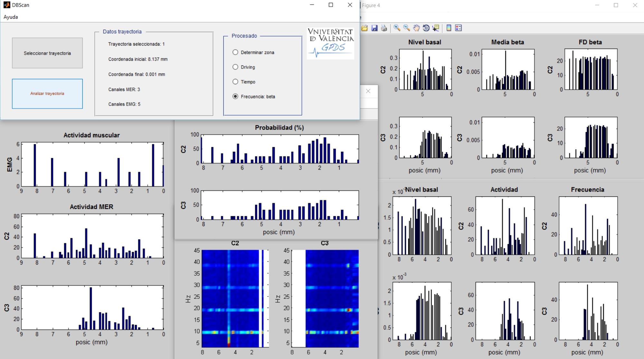Select Frecuencia: beta radio option
The height and width of the screenshot is (359, 644).
tap(235, 96)
